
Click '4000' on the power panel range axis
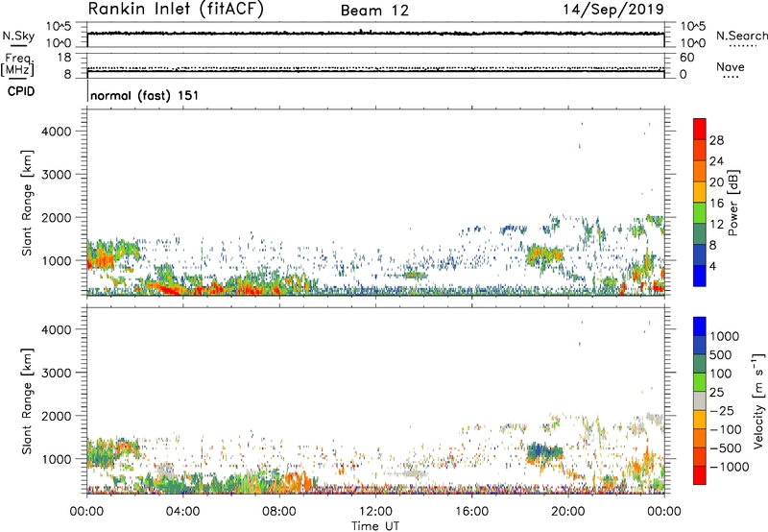57,132
